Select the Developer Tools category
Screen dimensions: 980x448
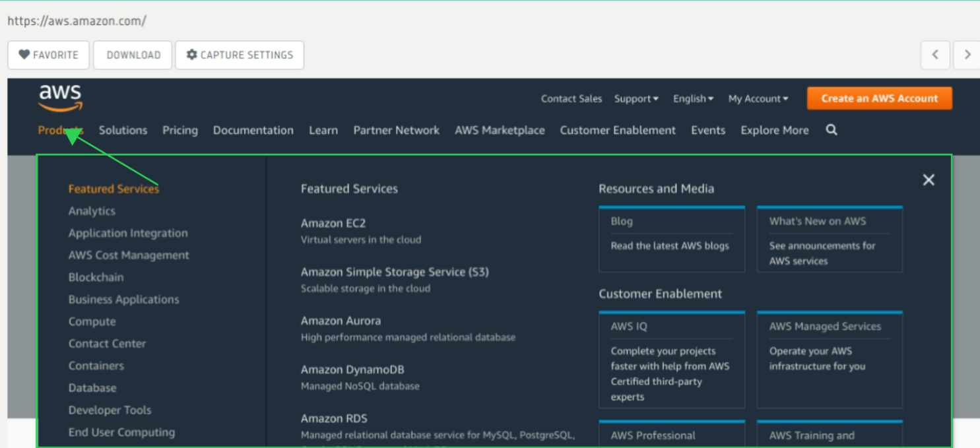110,410
